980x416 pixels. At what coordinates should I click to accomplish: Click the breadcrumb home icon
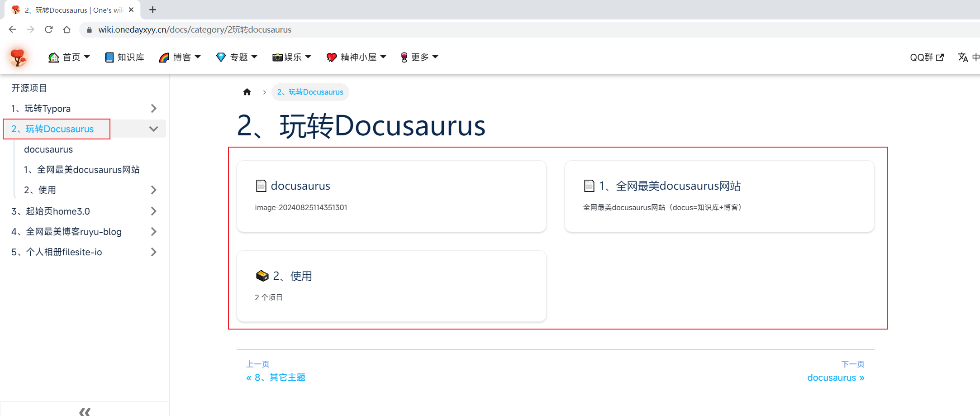247,92
